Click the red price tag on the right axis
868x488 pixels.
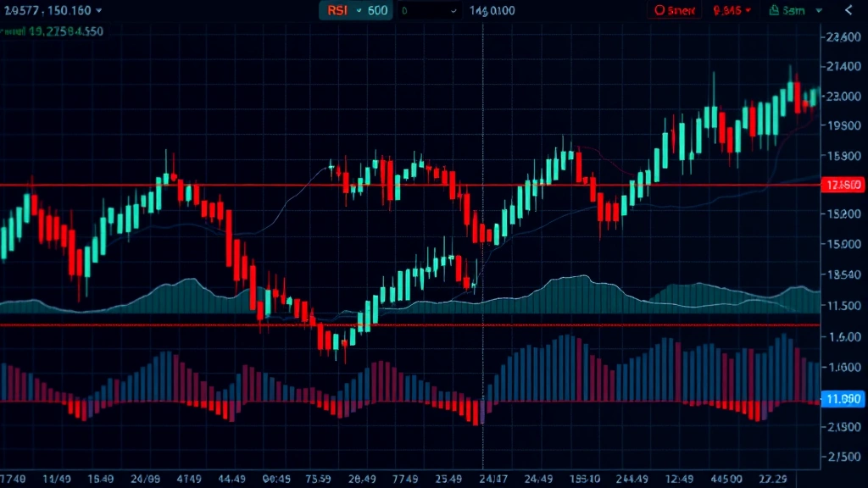(842, 185)
